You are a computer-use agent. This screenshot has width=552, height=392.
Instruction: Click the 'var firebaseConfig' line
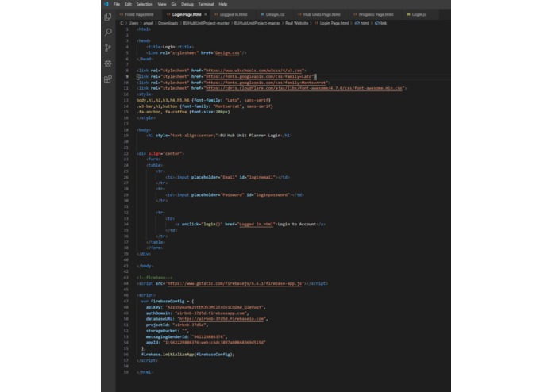168,302
